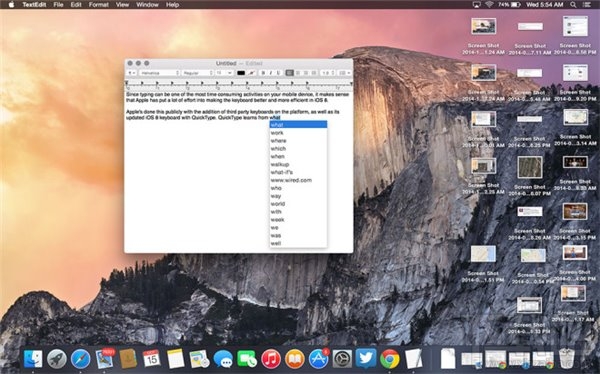Open the Apple menu

point(11,5)
